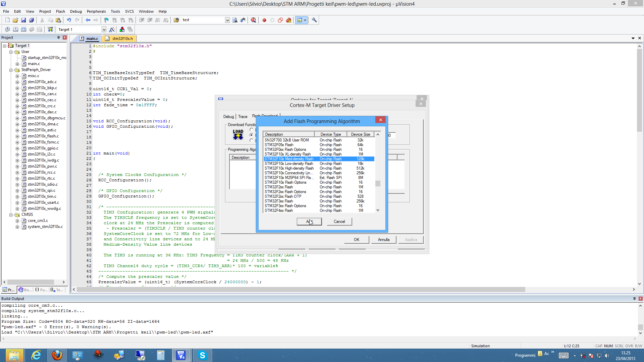This screenshot has height=362, width=644.
Task: Click the LOAD download-to-flash icon
Action: coord(50,29)
